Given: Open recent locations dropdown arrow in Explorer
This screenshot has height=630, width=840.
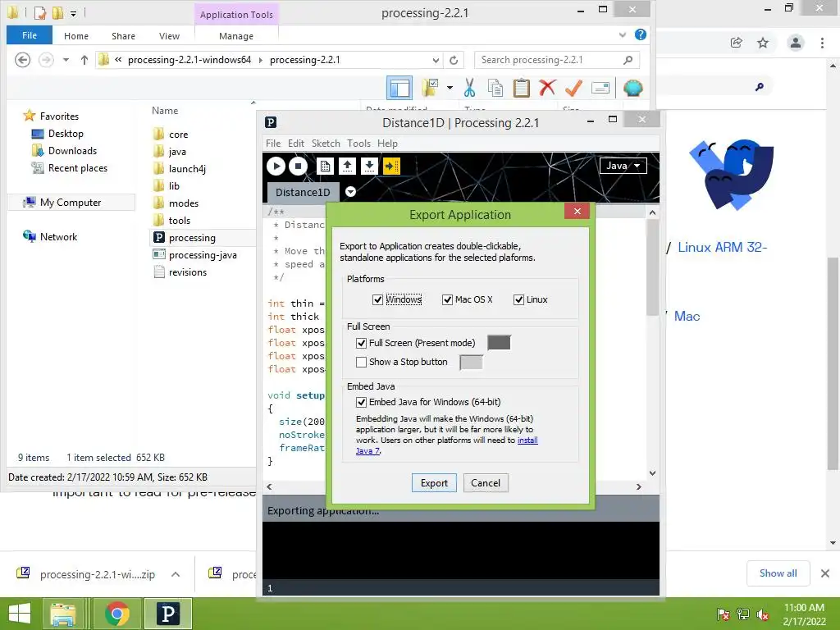Looking at the screenshot, I should 66,60.
